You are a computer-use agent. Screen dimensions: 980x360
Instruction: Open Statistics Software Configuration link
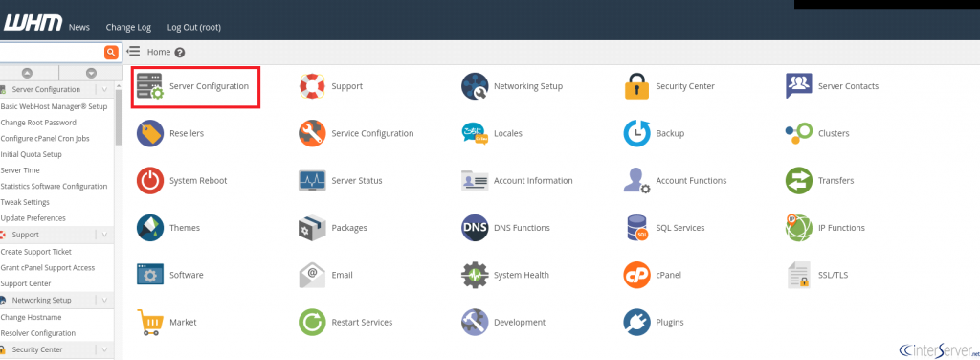pos(54,187)
